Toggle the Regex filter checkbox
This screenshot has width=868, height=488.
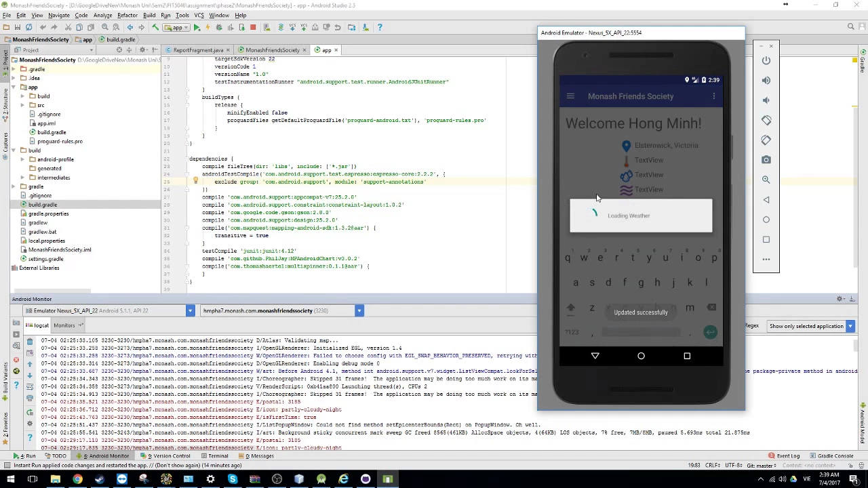751,326
